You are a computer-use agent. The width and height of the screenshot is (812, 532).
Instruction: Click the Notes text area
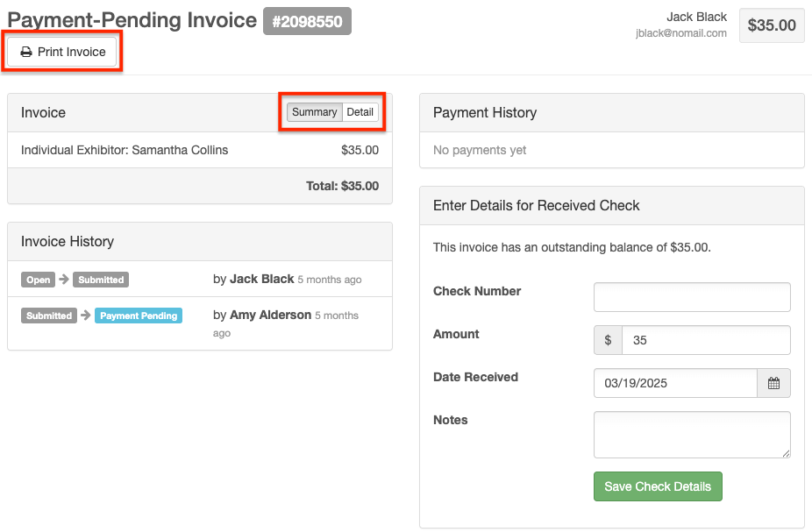(692, 435)
